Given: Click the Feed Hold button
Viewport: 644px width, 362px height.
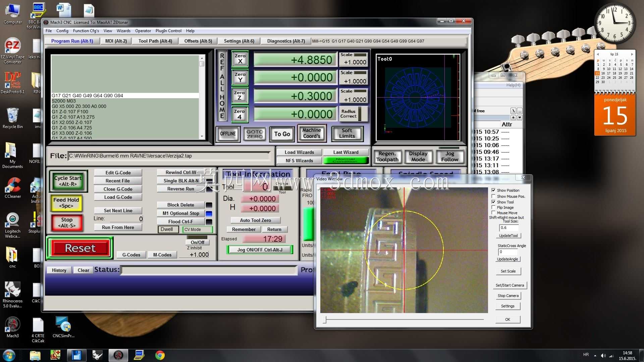Looking at the screenshot, I should click(x=66, y=203).
